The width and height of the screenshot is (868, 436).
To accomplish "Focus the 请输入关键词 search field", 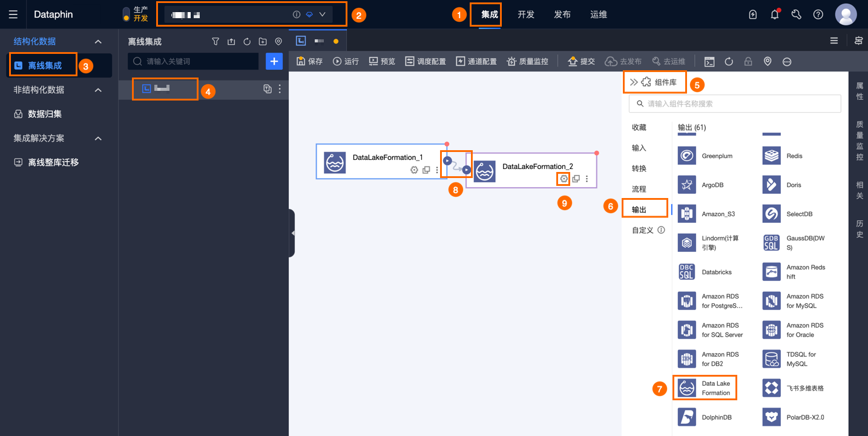I will 193,61.
